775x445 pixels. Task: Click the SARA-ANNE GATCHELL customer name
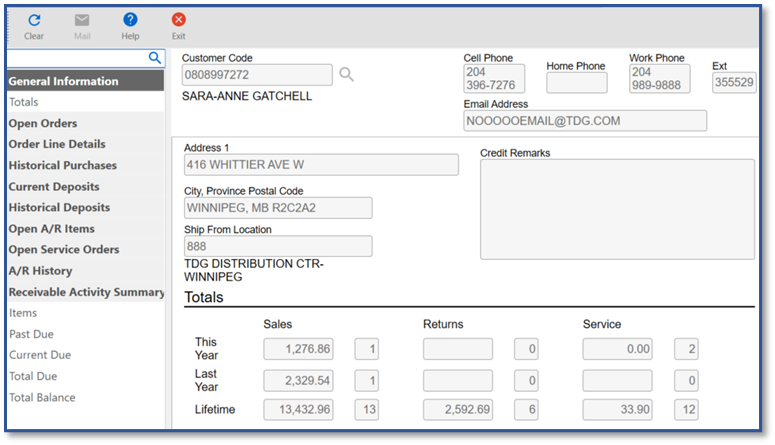(x=247, y=96)
